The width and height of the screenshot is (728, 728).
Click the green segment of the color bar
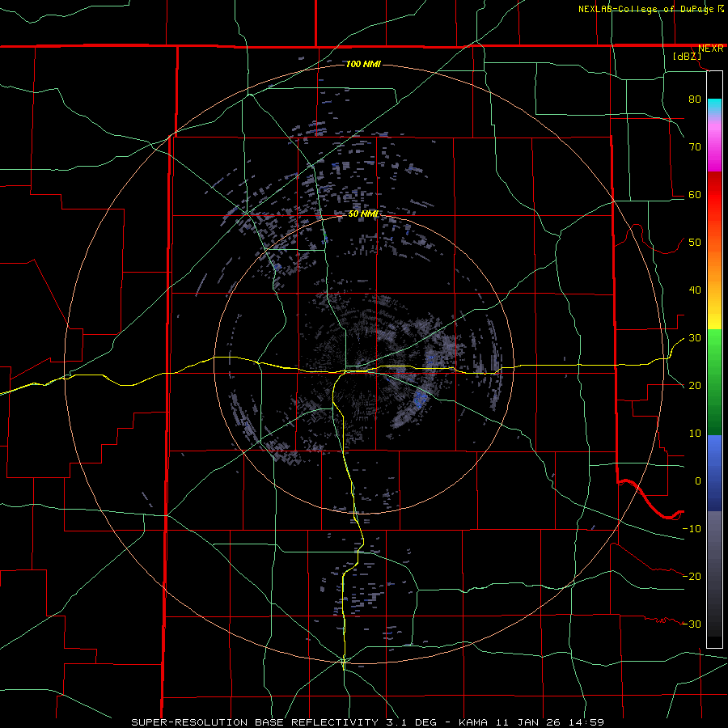(x=714, y=381)
